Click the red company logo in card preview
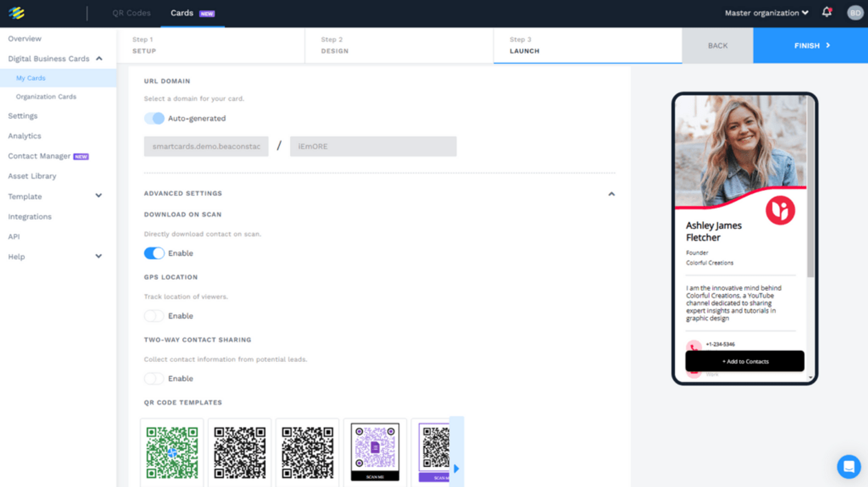This screenshot has width=868, height=487. pyautogui.click(x=780, y=210)
